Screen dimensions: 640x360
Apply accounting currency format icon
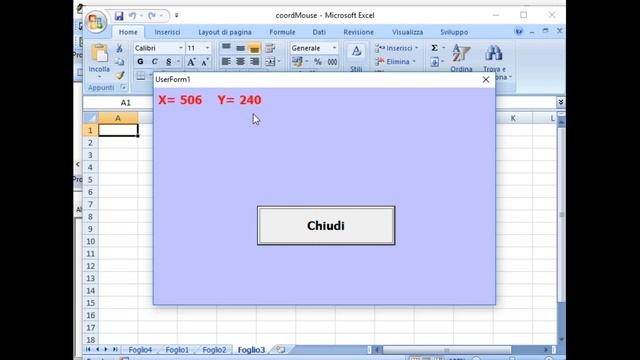(297, 62)
